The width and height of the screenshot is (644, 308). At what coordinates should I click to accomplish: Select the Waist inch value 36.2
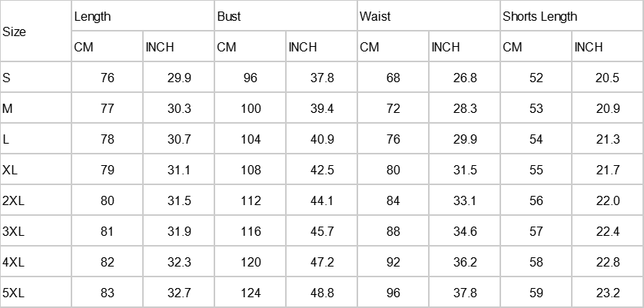[x=464, y=262]
